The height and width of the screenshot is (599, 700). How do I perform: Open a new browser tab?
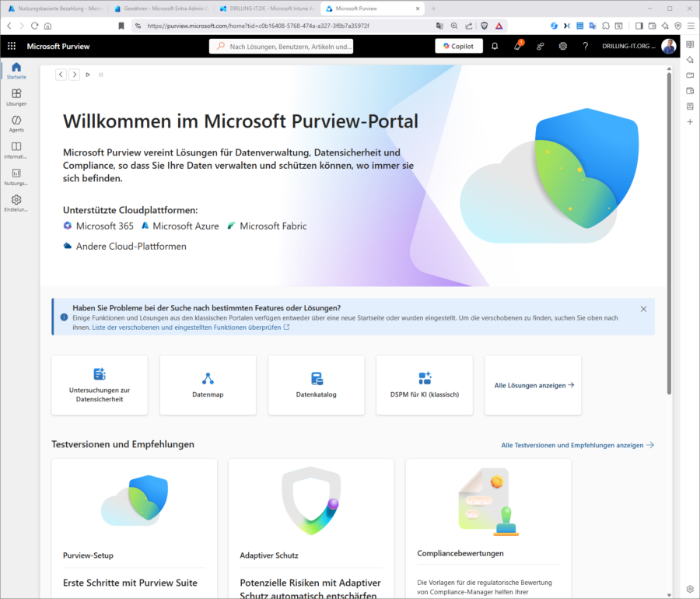click(x=433, y=9)
